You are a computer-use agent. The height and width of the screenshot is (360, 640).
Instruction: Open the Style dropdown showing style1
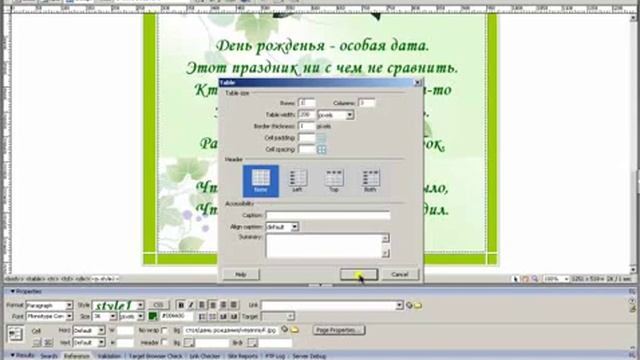pyautogui.click(x=140, y=305)
